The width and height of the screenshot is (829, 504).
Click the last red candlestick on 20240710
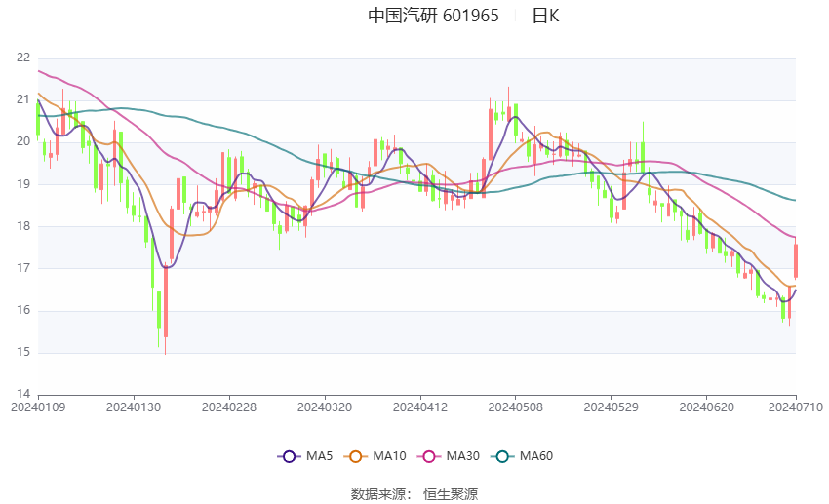point(796,261)
